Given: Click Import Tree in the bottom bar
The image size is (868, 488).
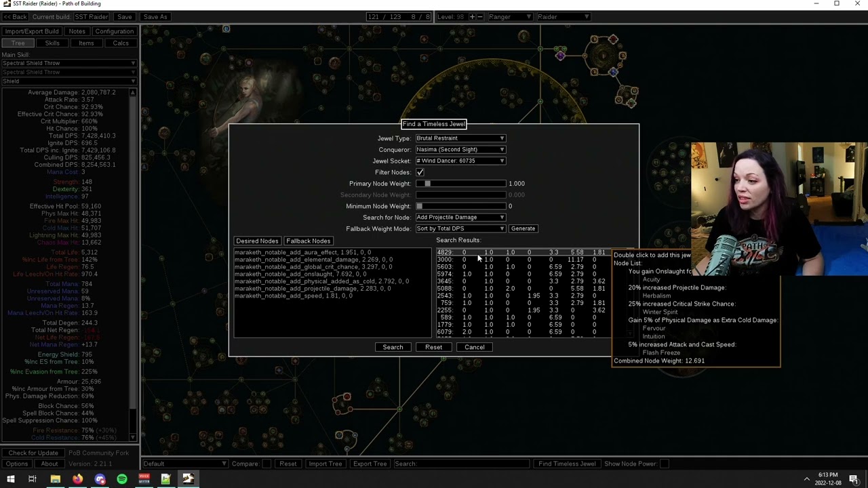Looking at the screenshot, I should coord(325,464).
